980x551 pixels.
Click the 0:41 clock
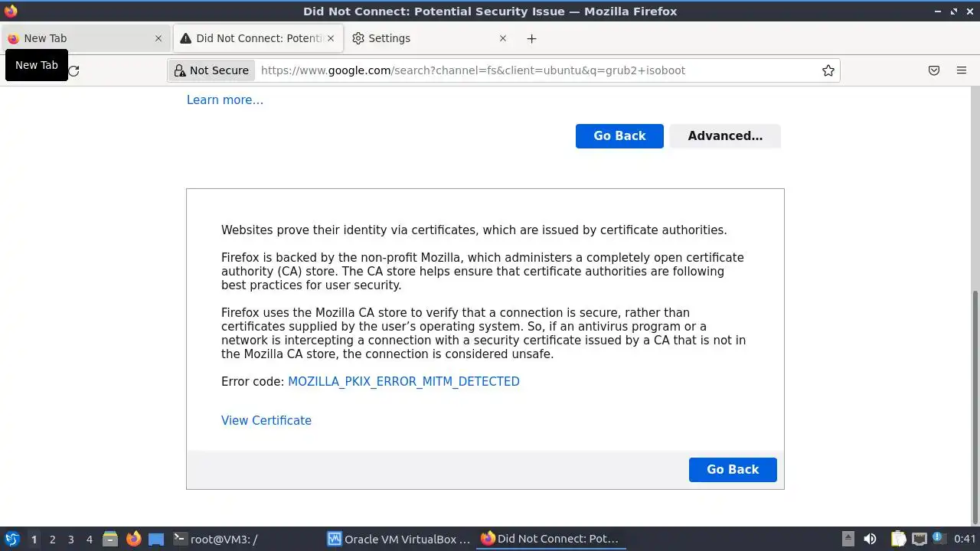point(965,539)
